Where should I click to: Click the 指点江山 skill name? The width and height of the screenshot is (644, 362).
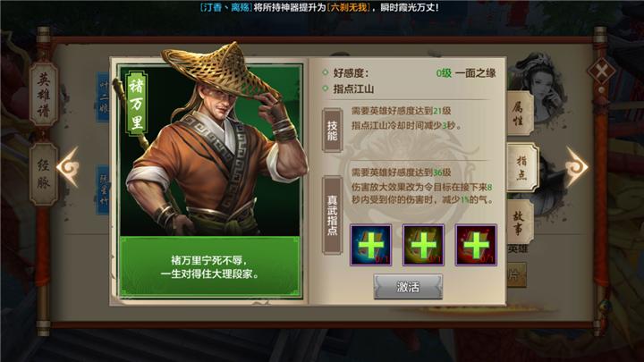point(353,88)
